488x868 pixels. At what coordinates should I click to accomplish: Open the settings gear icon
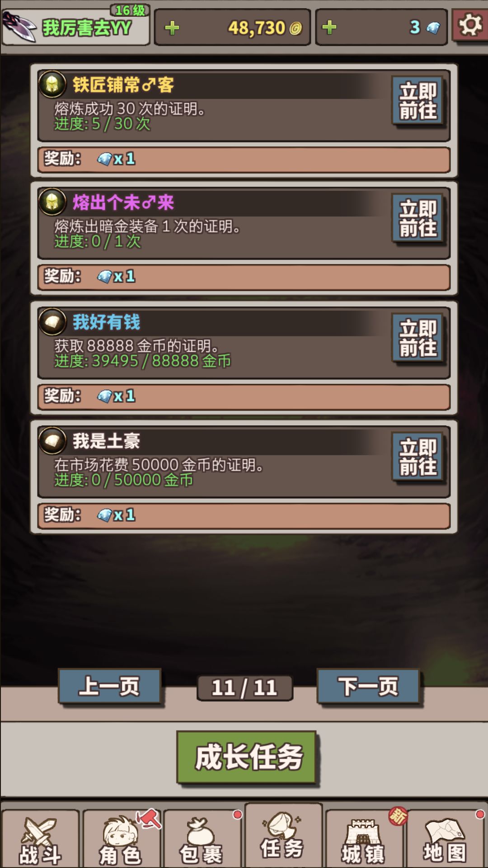[x=470, y=25]
